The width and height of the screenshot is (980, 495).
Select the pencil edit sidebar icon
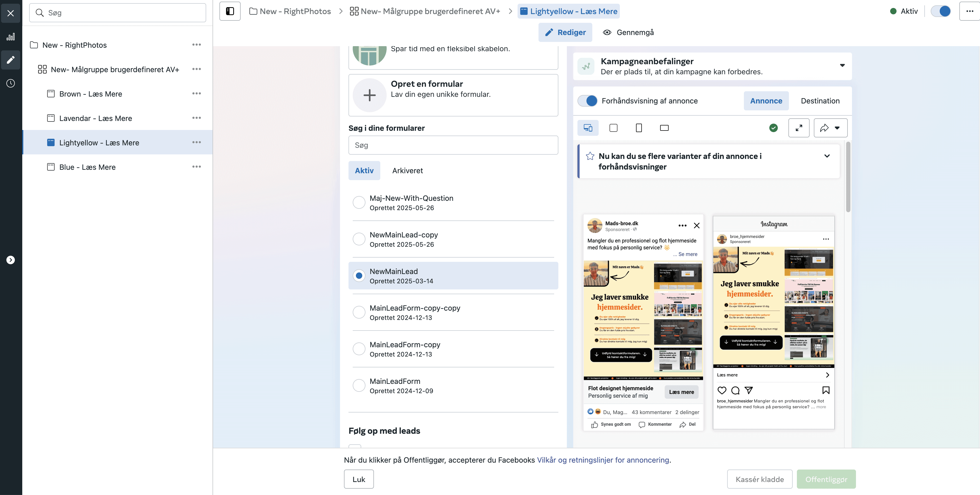(11, 60)
